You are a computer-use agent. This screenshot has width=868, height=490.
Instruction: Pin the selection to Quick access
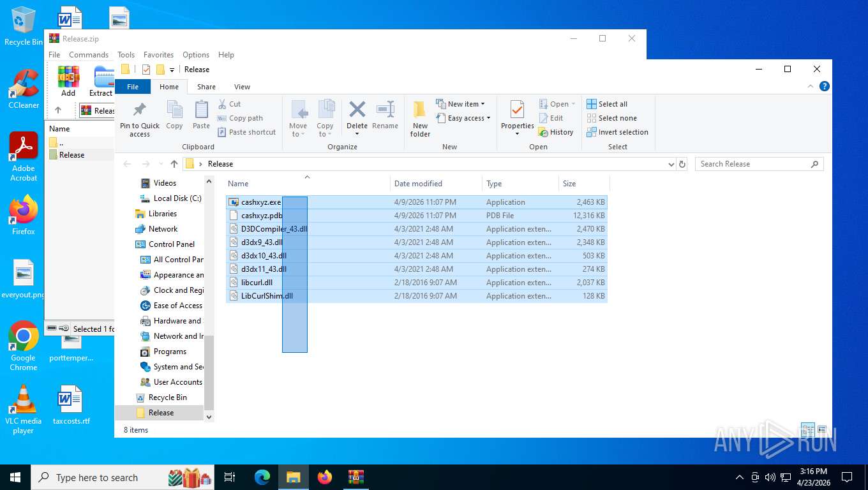click(140, 119)
